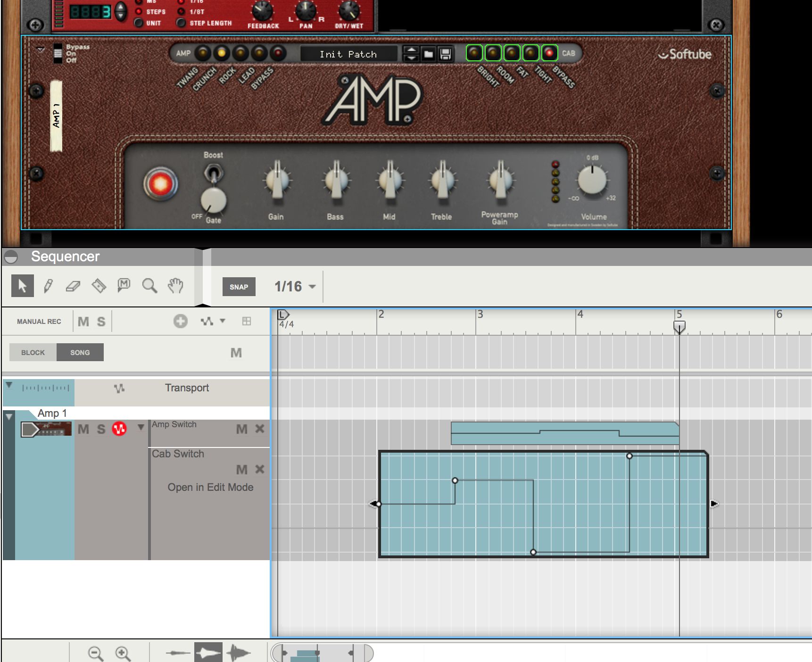Screen dimensions: 812x662
Task: Solo the Amp 1 track
Action: click(x=101, y=429)
